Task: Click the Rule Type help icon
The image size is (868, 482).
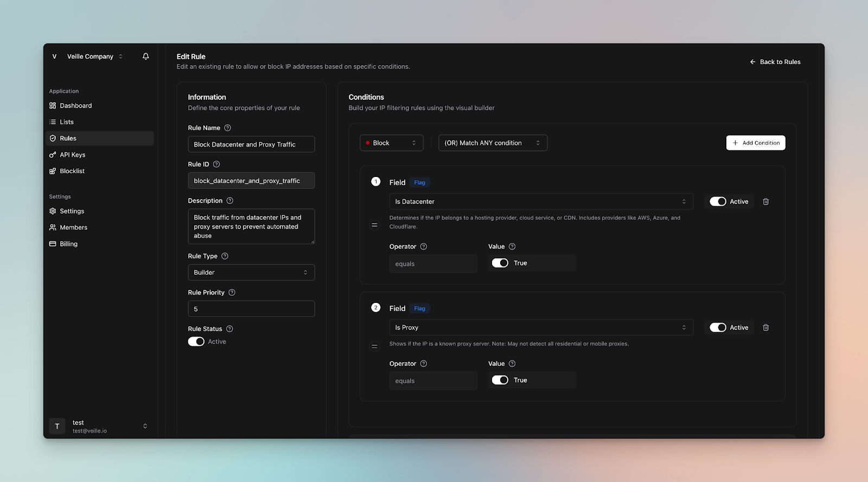Action: [225, 256]
